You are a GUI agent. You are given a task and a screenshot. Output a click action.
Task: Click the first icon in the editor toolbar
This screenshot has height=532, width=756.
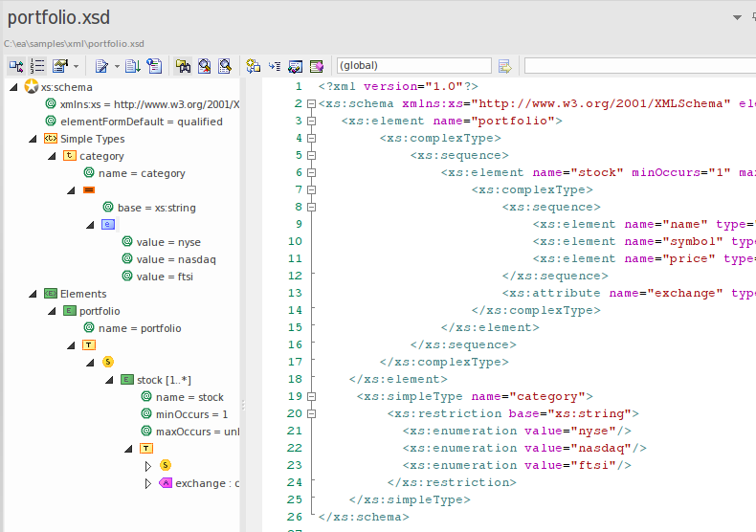[16, 66]
